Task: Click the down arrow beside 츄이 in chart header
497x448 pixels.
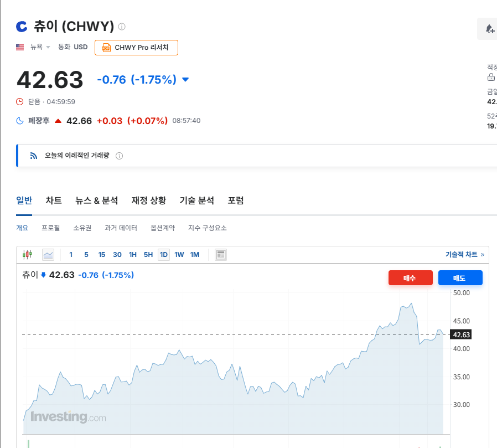Action: point(43,275)
